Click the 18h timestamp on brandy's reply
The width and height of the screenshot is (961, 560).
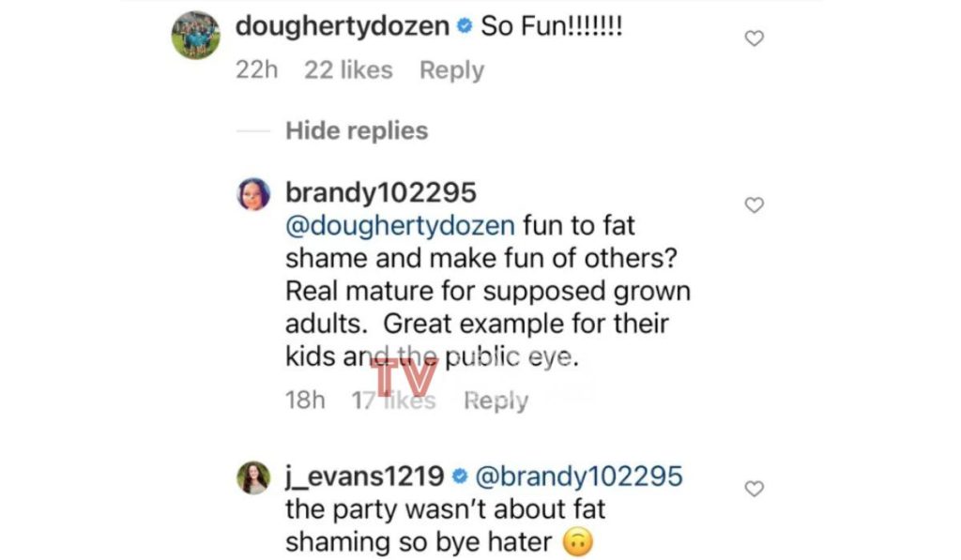(x=305, y=401)
